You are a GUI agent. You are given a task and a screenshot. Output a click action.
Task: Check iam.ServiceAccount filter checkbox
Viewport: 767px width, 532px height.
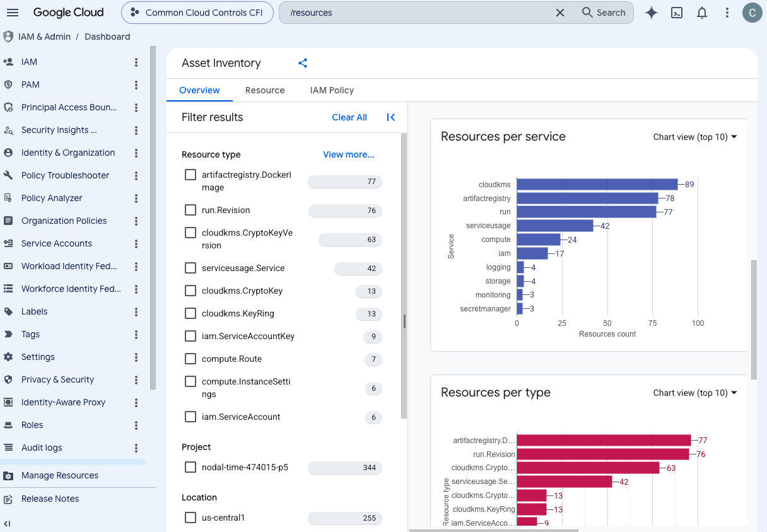[190, 417]
